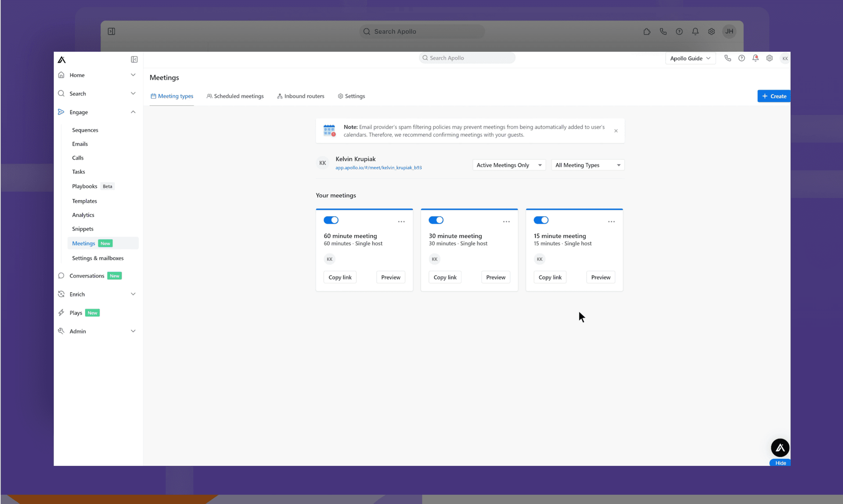Expand the Search section chevron
This screenshot has height=504, width=843.
(133, 93)
